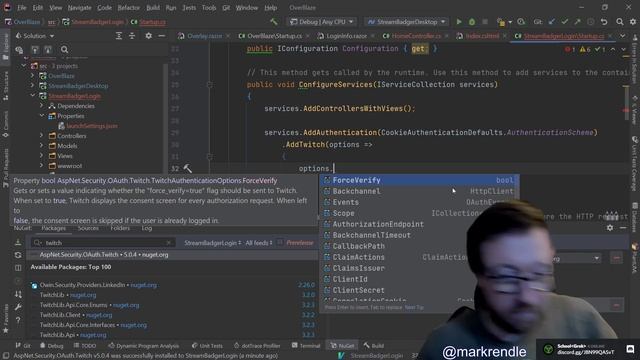The width and height of the screenshot is (640, 360).
Task: Open Search Everywhere magnifier icon
Action: pos(620,22)
